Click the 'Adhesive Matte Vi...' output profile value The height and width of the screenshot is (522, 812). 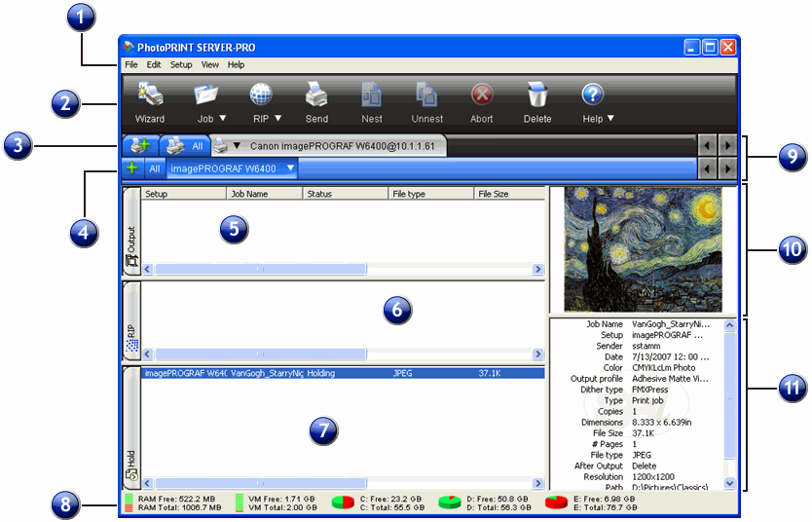(670, 379)
